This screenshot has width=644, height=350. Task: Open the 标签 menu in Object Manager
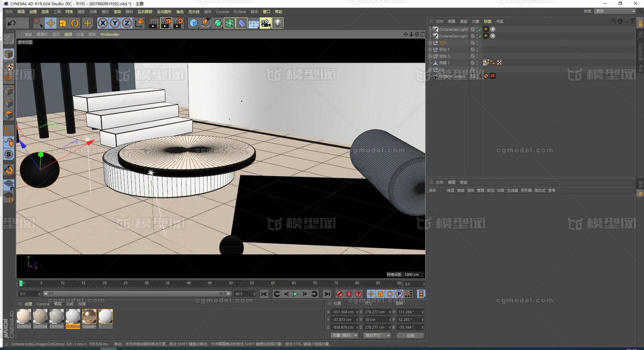(487, 21)
